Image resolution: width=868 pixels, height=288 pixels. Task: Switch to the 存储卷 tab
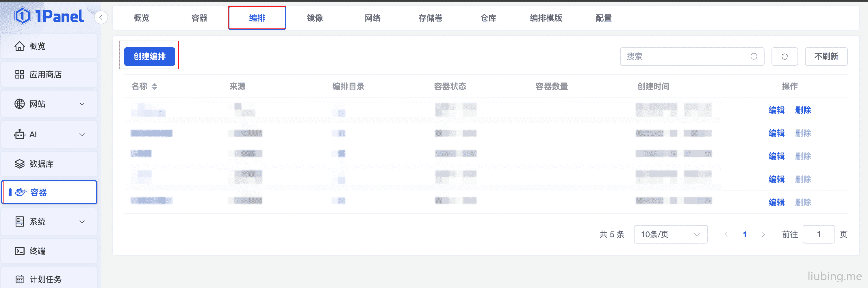click(x=430, y=18)
